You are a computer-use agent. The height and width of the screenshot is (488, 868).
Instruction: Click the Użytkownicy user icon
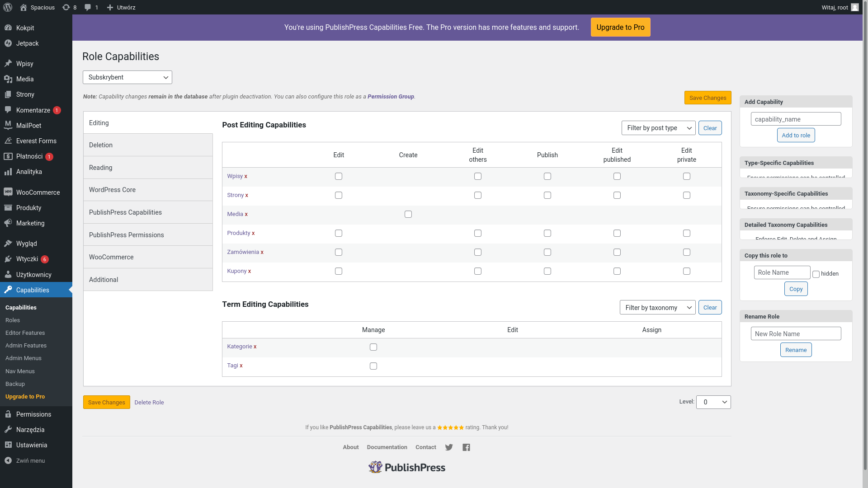click(x=8, y=275)
